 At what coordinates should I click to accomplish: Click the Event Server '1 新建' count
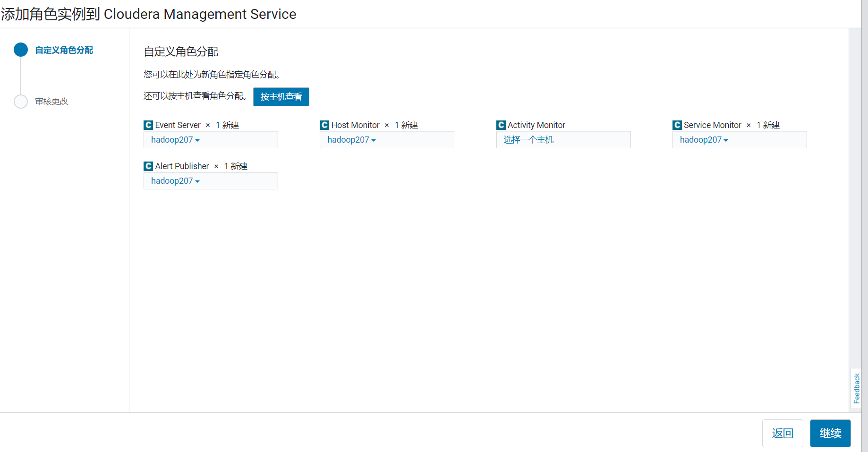click(228, 125)
